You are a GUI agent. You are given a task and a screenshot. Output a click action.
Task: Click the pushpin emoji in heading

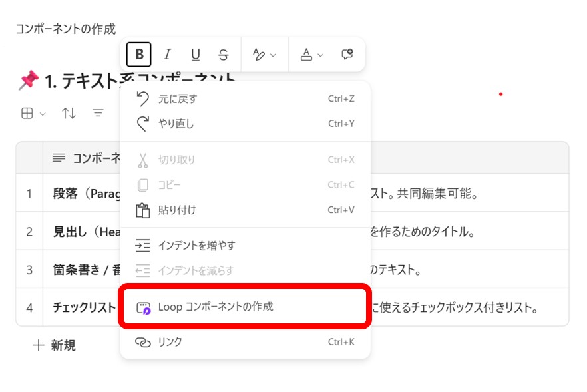click(29, 81)
